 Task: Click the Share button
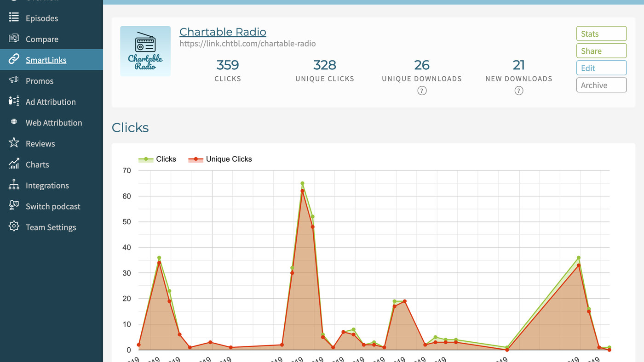coord(601,51)
